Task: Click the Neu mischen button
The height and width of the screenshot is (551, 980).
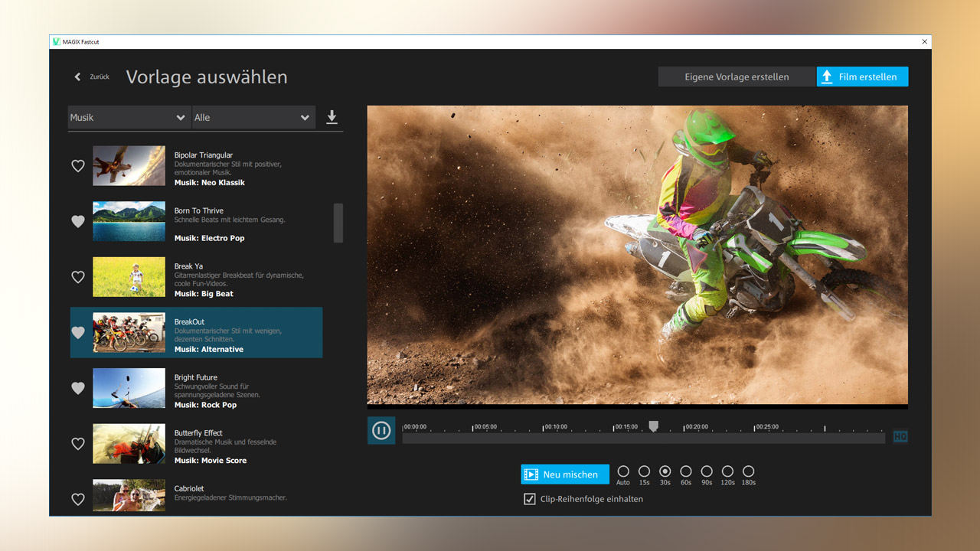Action: [x=564, y=474]
